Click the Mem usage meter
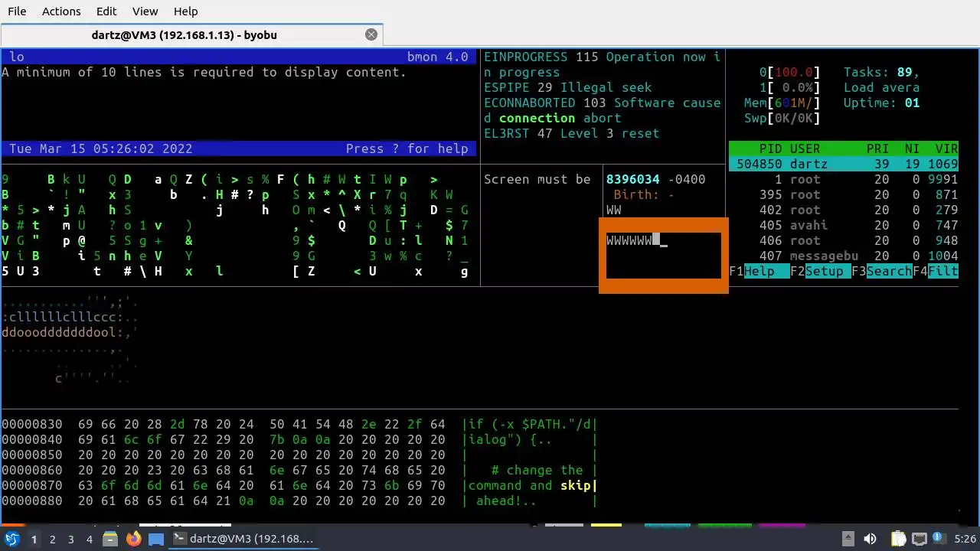 click(782, 103)
